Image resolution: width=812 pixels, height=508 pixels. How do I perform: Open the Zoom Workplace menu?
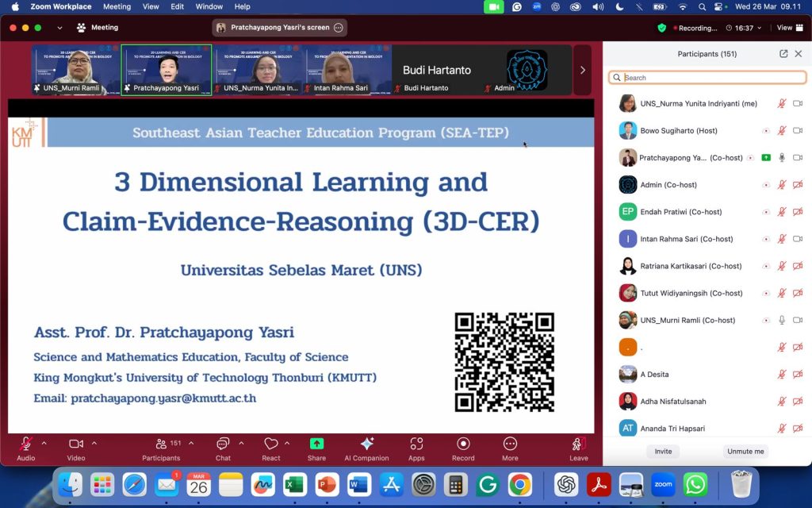click(x=60, y=6)
